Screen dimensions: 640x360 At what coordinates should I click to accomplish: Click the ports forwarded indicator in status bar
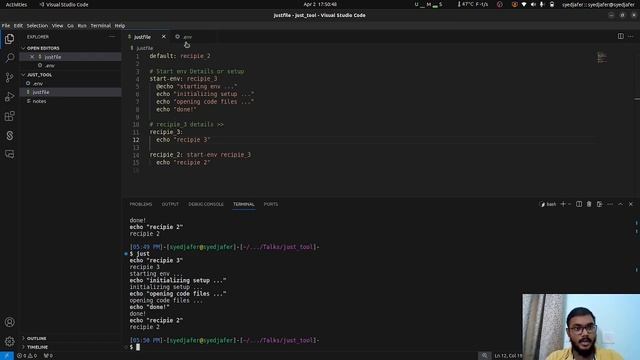[x=48, y=356]
